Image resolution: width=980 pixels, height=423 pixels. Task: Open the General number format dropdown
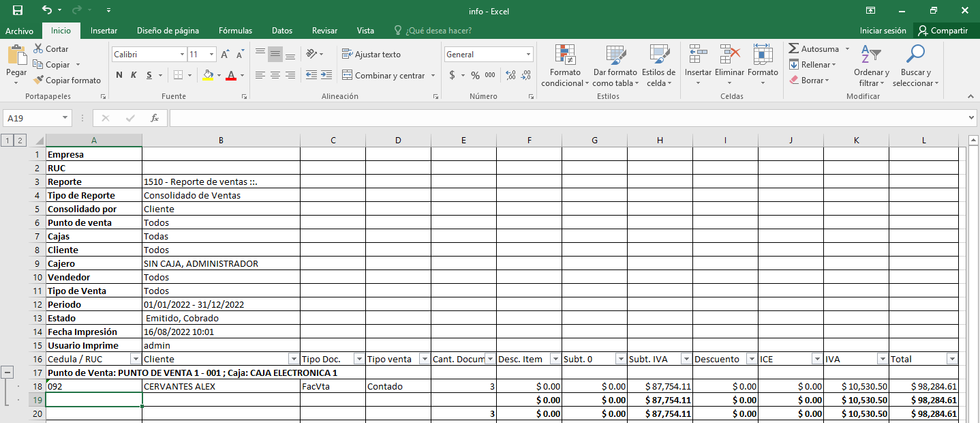click(528, 55)
